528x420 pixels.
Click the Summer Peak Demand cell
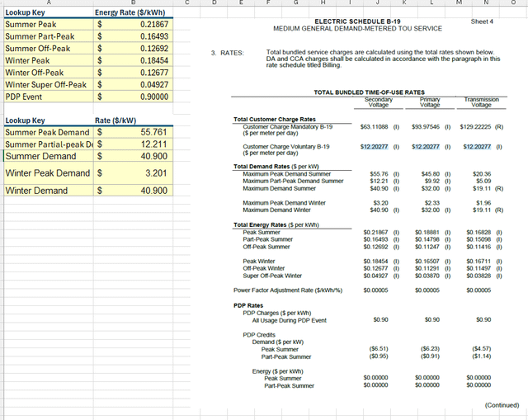click(49, 132)
